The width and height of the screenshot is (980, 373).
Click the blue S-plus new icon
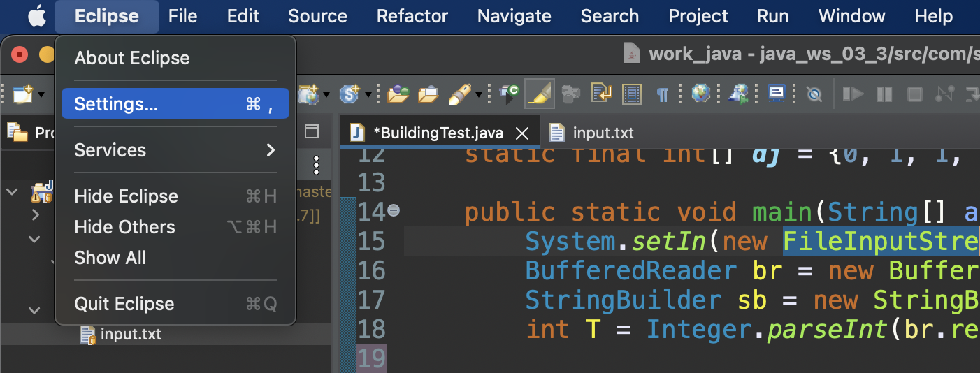click(349, 94)
